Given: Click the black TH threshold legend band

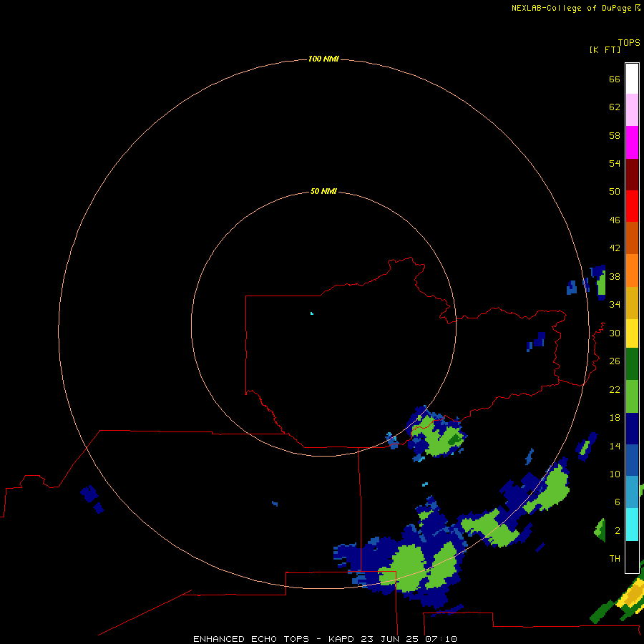Looking at the screenshot, I should 632,557.
